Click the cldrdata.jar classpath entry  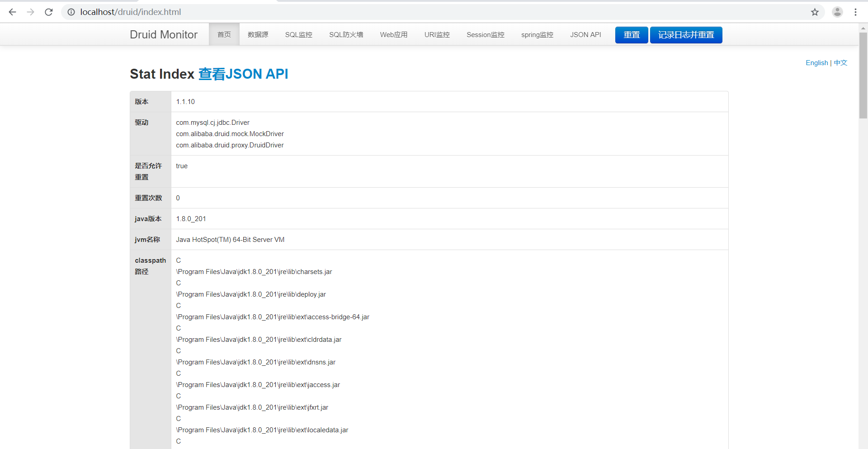click(259, 340)
